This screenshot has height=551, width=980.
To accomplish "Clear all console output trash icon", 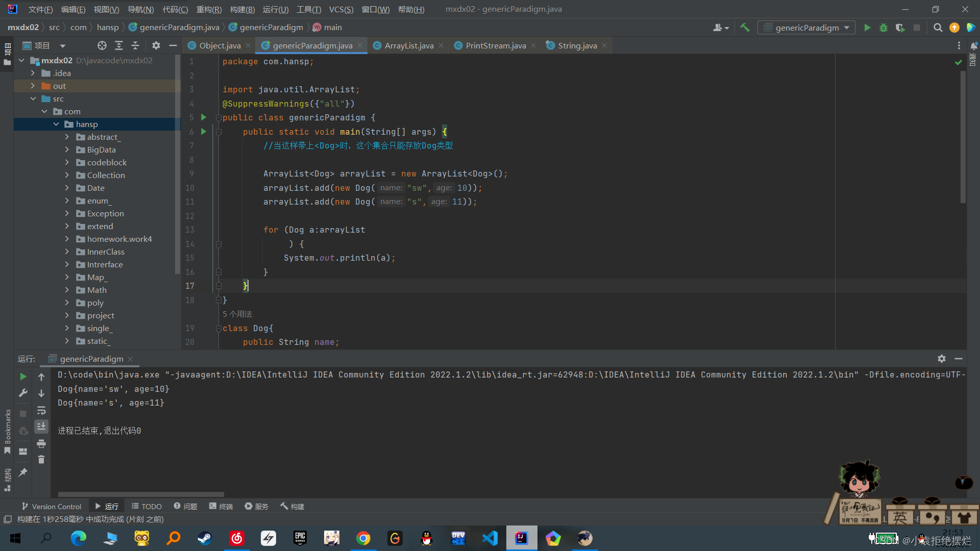I will click(41, 460).
